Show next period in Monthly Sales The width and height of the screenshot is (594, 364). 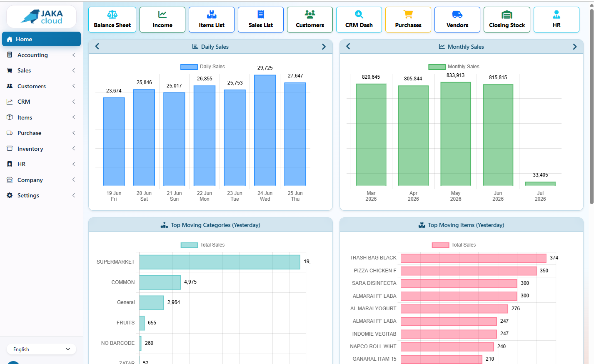575,47
